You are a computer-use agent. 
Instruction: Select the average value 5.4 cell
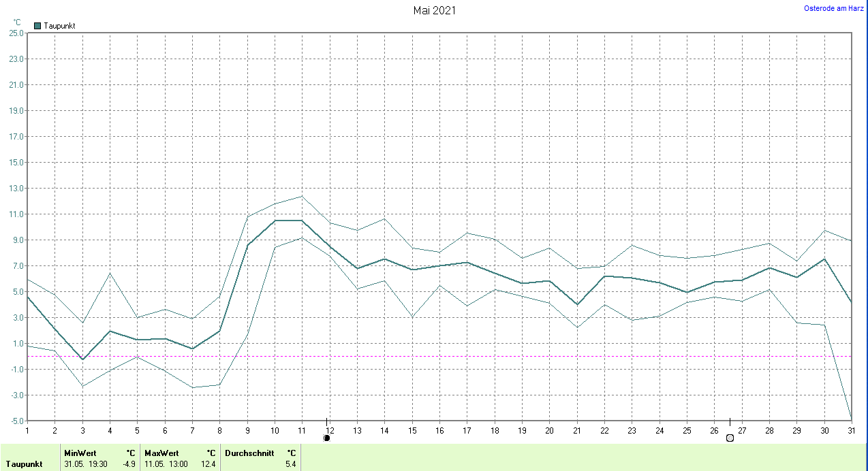291,464
